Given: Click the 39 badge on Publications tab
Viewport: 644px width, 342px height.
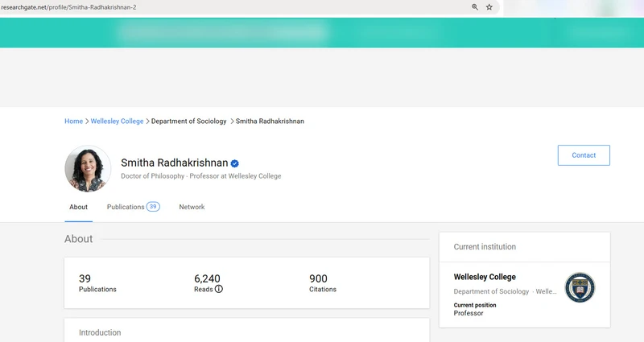Looking at the screenshot, I should (x=153, y=207).
